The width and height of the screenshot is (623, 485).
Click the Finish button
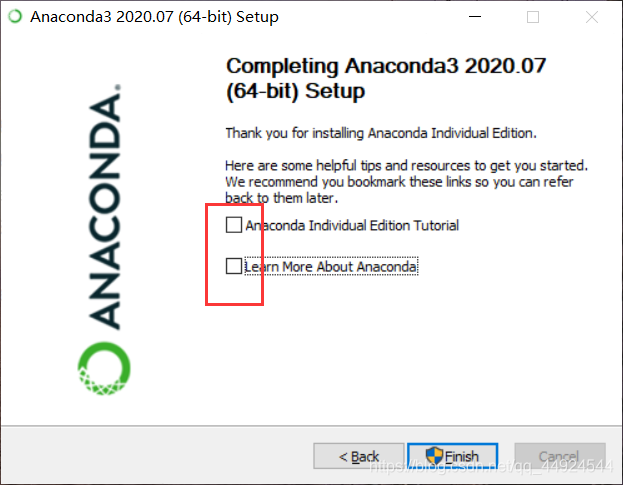pos(453,456)
